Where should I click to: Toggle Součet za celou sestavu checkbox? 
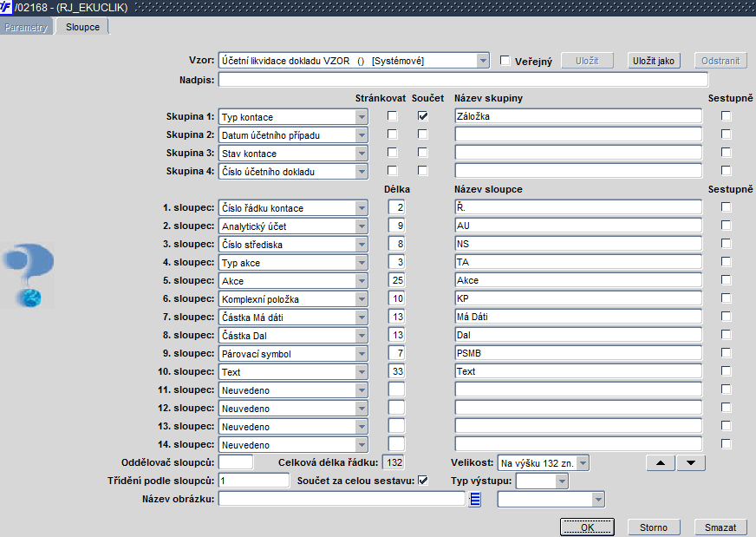pyautogui.click(x=423, y=481)
